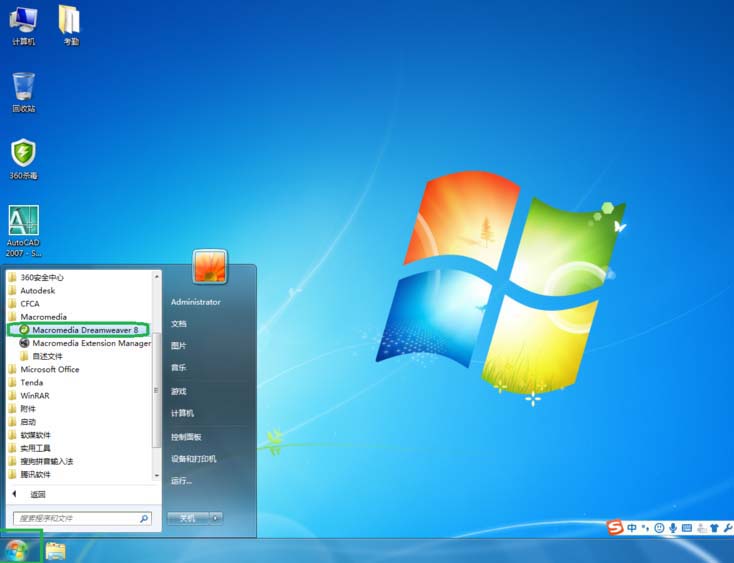Open 计算机 from Start menu

(183, 413)
